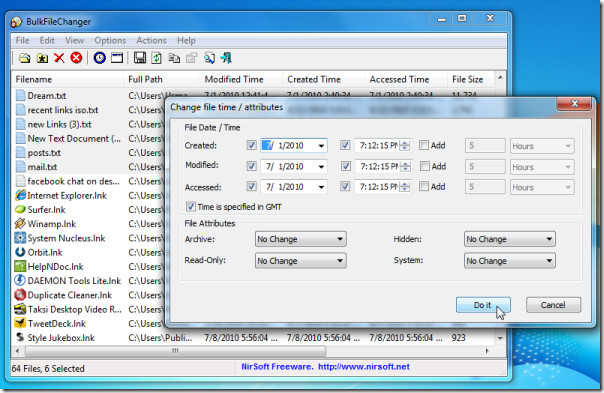Open the Help menu

[186, 40]
